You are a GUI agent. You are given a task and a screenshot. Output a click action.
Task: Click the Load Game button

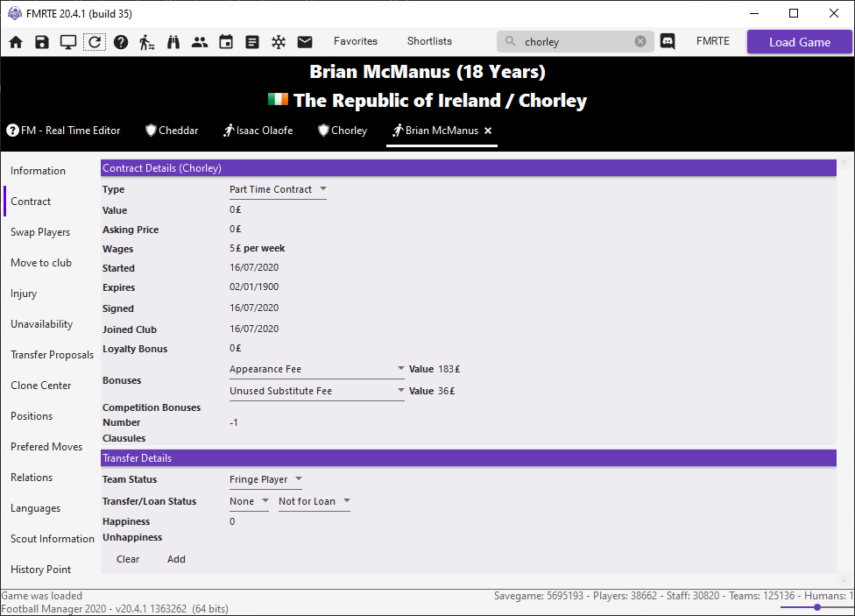[x=800, y=42]
